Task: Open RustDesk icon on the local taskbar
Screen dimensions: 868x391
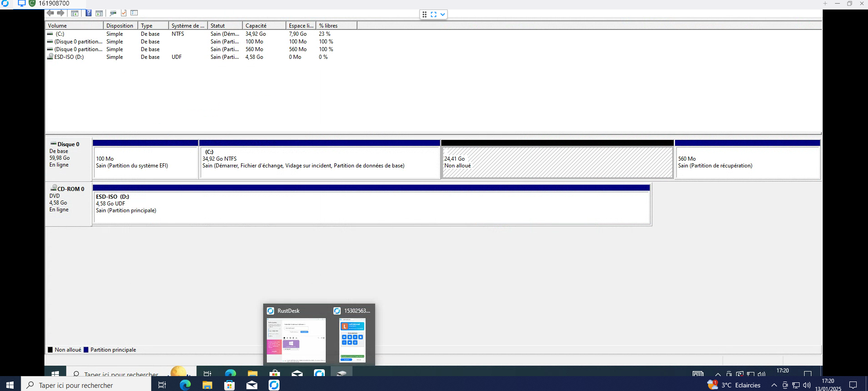Action: coord(274,385)
